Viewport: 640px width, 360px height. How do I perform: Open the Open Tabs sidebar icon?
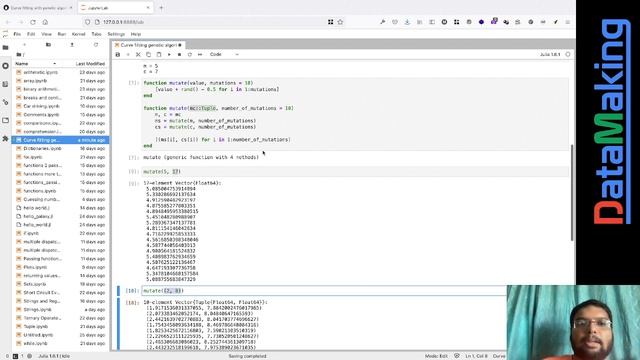[5, 120]
